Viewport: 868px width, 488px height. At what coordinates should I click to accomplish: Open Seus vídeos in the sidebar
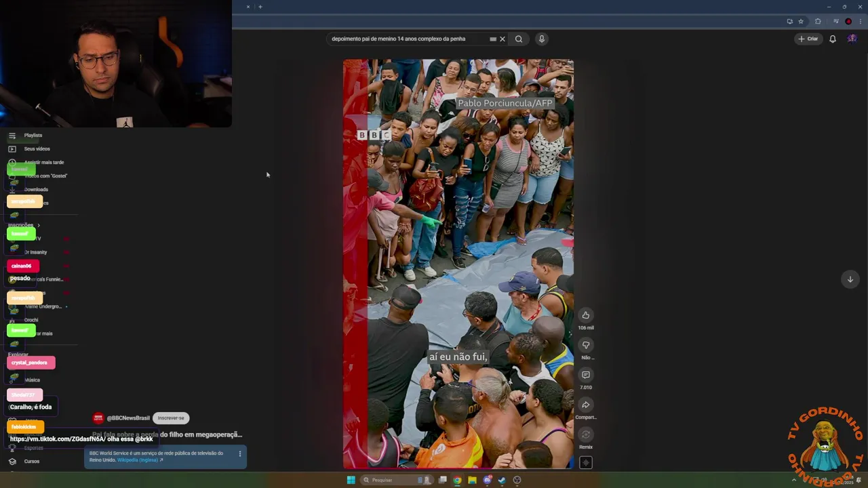coord(37,149)
